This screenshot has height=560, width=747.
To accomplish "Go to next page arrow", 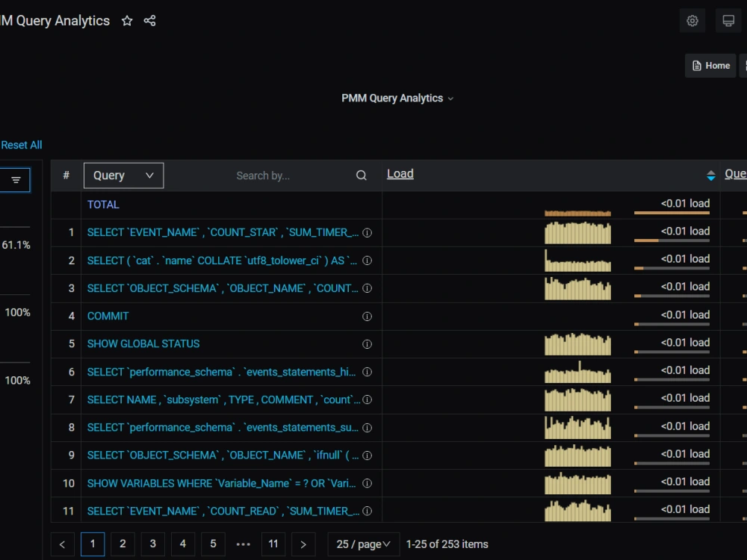I will coord(303,544).
